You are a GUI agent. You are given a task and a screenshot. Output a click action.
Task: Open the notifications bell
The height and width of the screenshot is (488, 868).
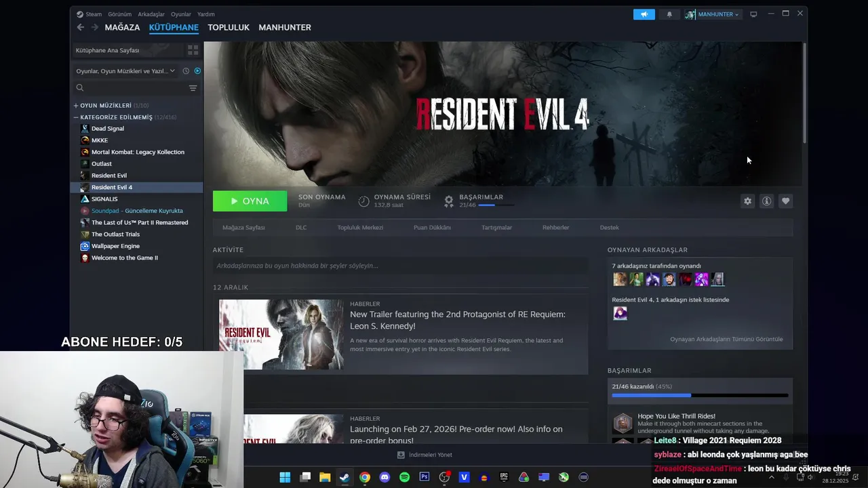pos(669,14)
